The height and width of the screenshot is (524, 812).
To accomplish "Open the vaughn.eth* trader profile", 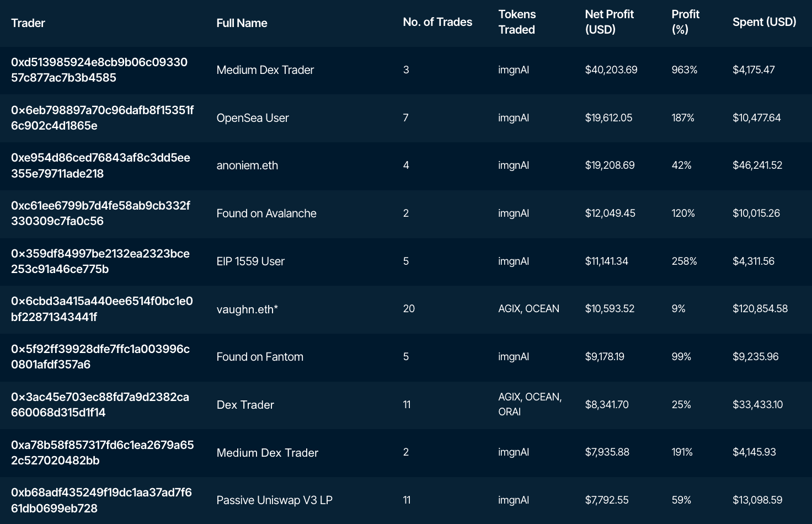I will [x=247, y=309].
